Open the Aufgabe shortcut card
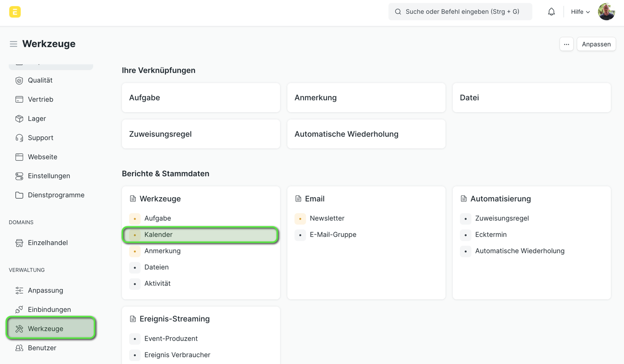The height and width of the screenshot is (364, 624). pyautogui.click(x=201, y=98)
